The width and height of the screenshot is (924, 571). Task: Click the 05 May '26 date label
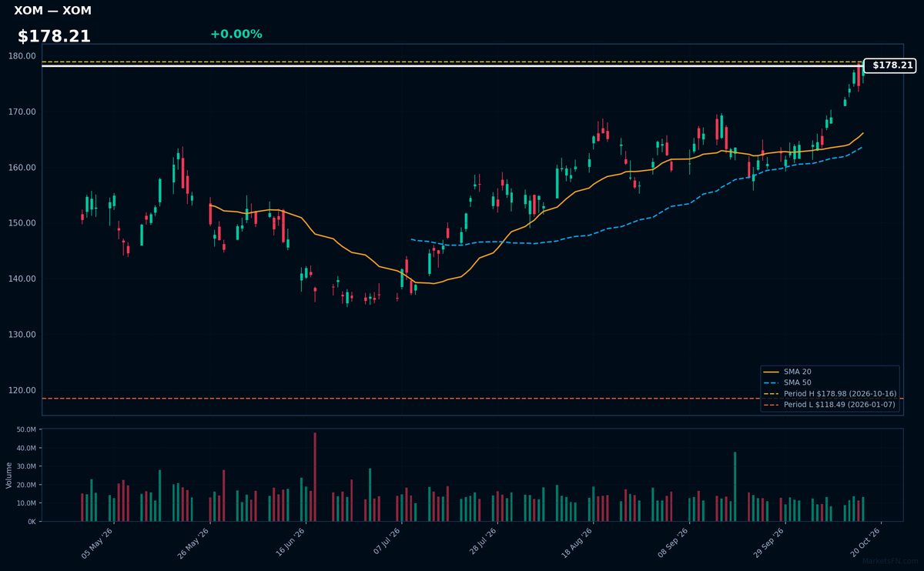coord(98,543)
